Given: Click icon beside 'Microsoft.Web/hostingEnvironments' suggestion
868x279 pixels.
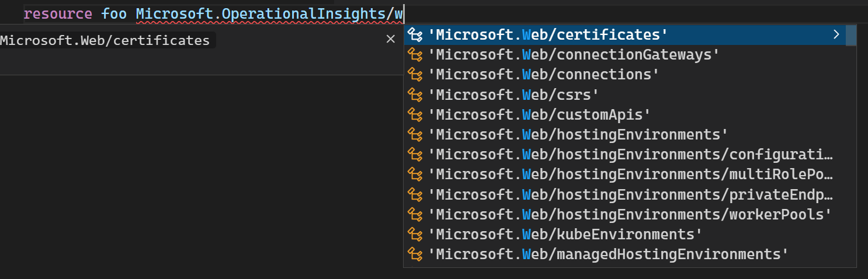Looking at the screenshot, I should (415, 134).
